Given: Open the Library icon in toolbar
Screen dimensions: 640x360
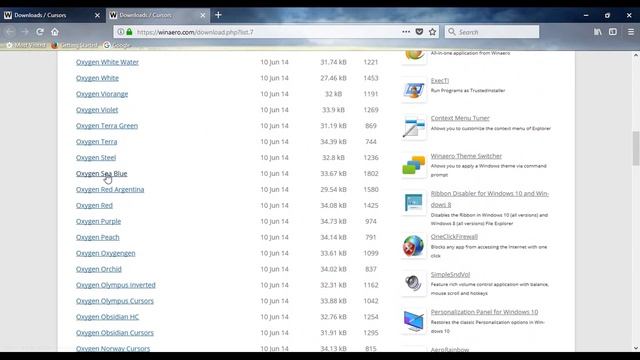Looking at the screenshot, I should [x=598, y=32].
